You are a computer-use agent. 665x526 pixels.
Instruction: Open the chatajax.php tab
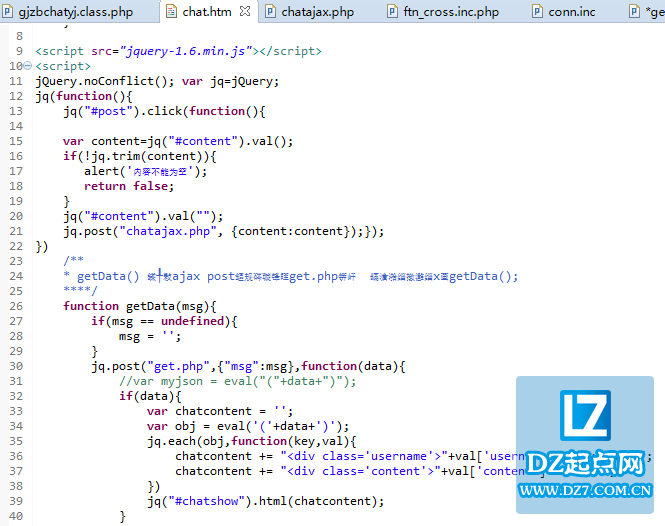[x=318, y=12]
